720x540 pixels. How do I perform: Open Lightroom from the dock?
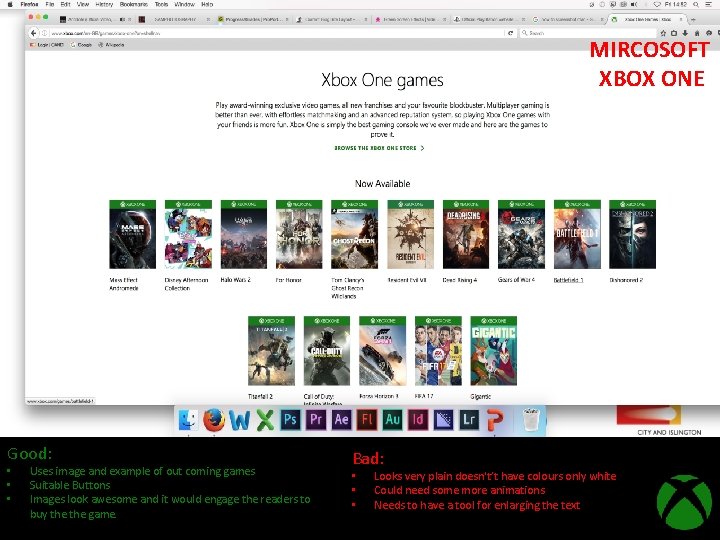click(x=469, y=419)
